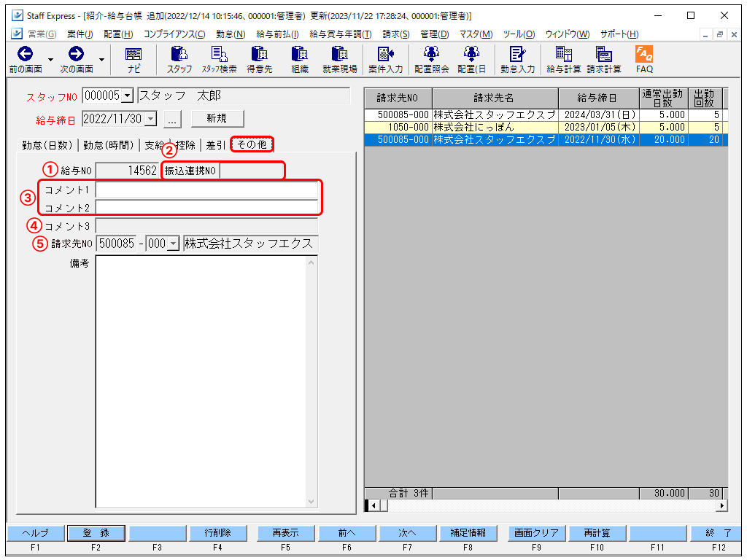This screenshot has width=747, height=560.
Task: Start 勤怠入力 attendance entry
Action: (x=518, y=55)
